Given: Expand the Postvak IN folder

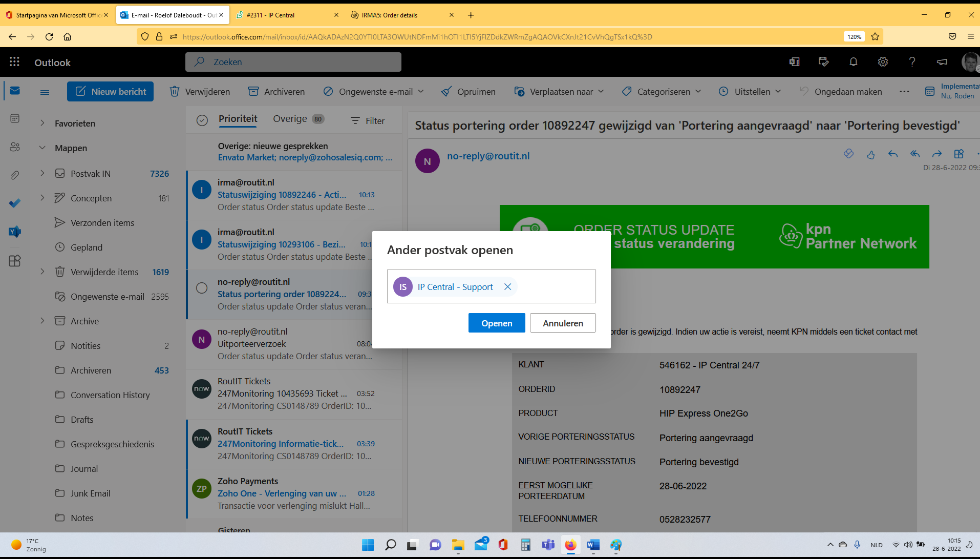Looking at the screenshot, I should (x=42, y=173).
